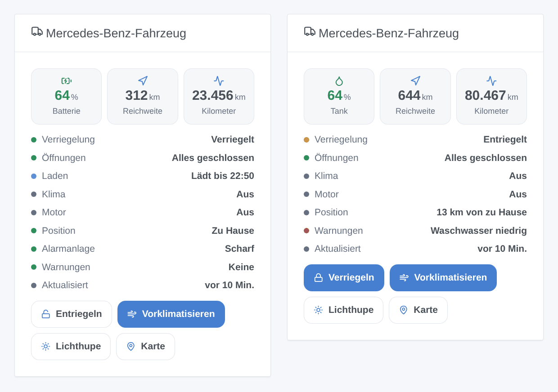Click the red status dot beside Warnungen
Image resolution: width=558 pixels, height=392 pixels.
point(306,231)
